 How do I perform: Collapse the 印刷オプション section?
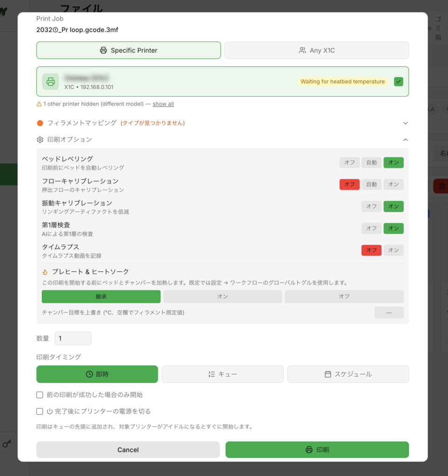click(406, 139)
